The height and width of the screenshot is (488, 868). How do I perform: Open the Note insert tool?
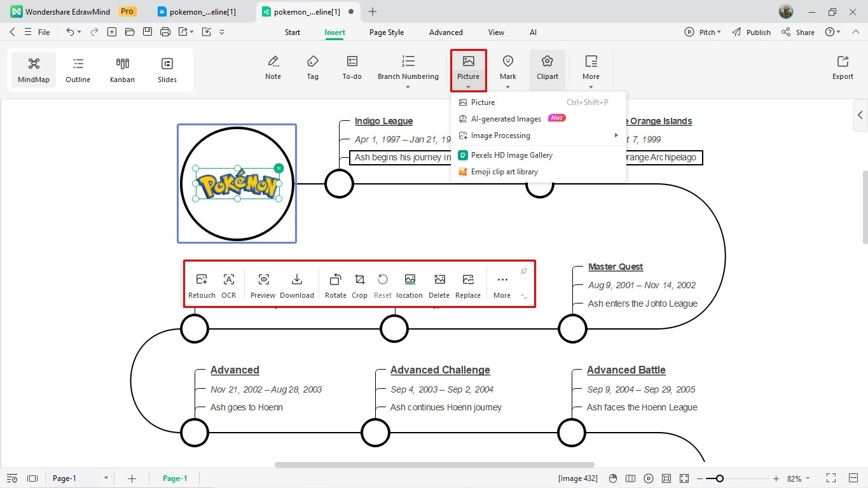tap(273, 68)
